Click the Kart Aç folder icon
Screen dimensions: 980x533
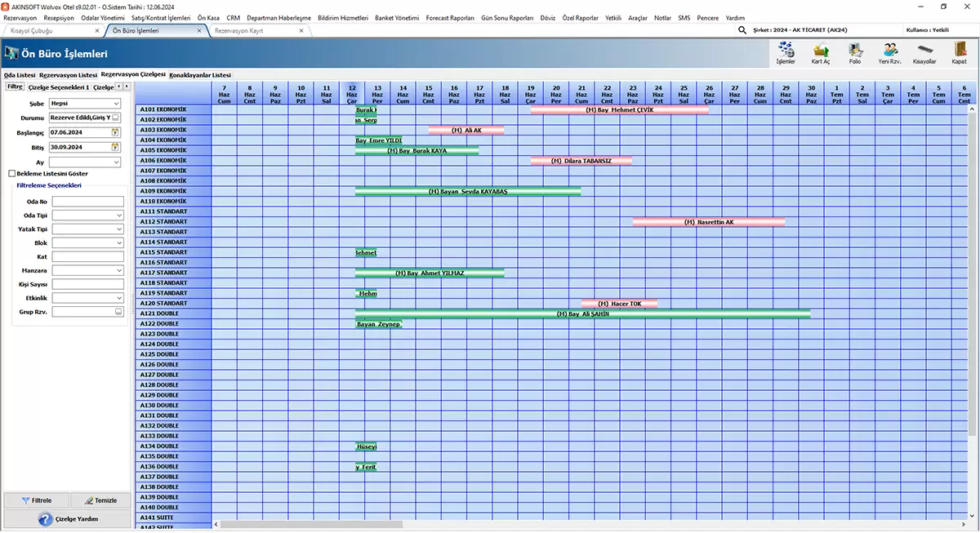pos(821,51)
